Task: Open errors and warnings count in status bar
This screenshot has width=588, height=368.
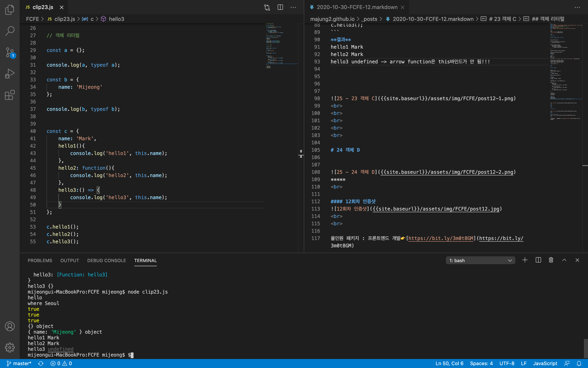Action: coord(61,363)
